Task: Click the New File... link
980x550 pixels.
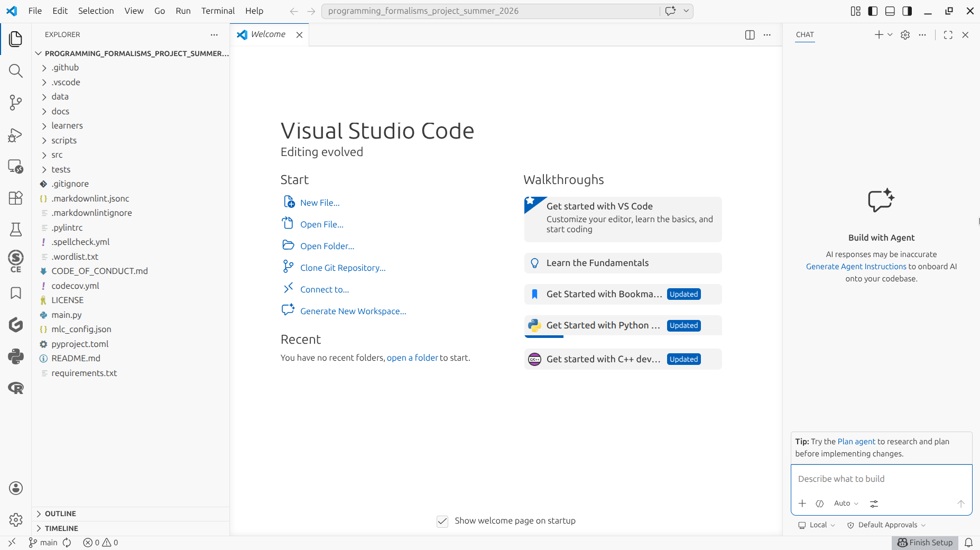Action: point(320,203)
